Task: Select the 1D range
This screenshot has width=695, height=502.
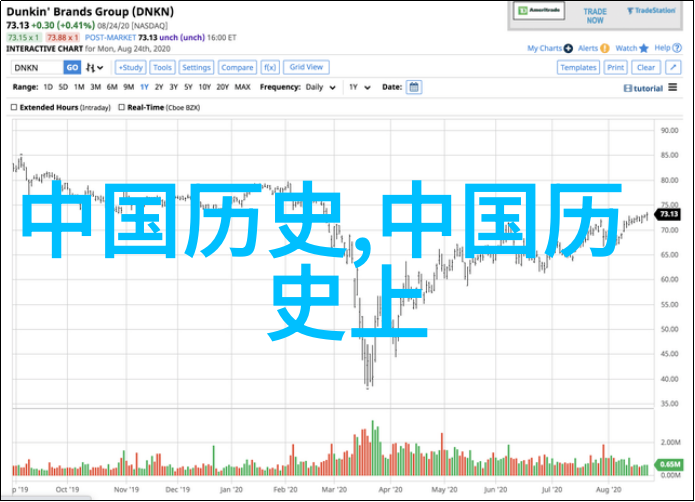Action: [x=48, y=87]
